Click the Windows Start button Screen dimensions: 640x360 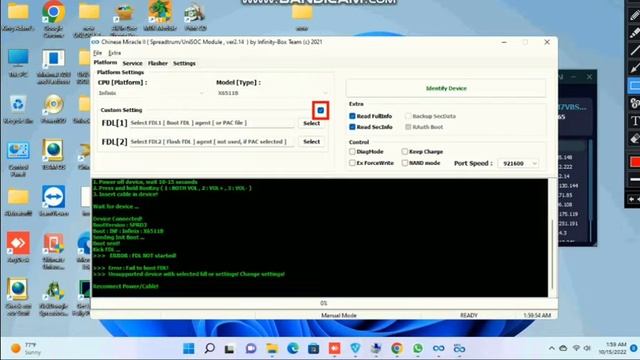[189, 348]
